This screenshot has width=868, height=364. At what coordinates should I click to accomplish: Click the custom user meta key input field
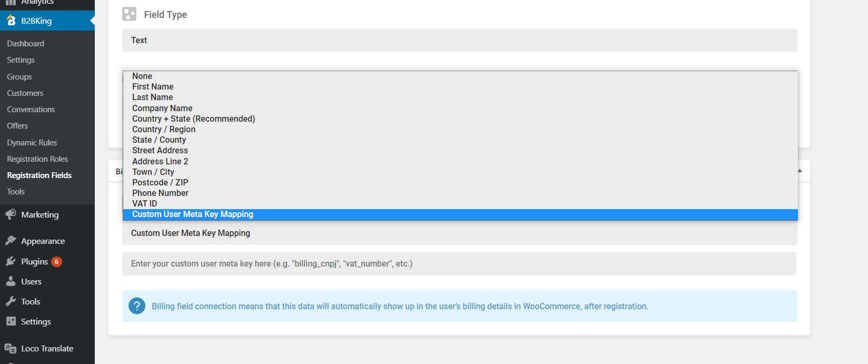[459, 263]
